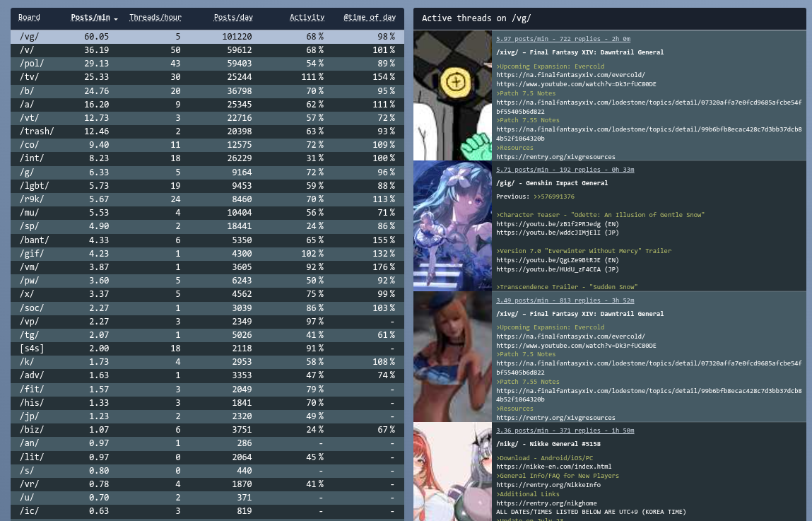This screenshot has height=521, width=812.
Task: Open the 3.36 posts/min thread stats link
Action: [565, 431]
